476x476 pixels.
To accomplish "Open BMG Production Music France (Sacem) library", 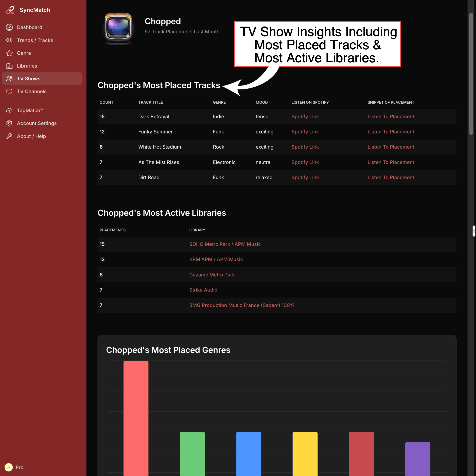I will (x=242, y=305).
